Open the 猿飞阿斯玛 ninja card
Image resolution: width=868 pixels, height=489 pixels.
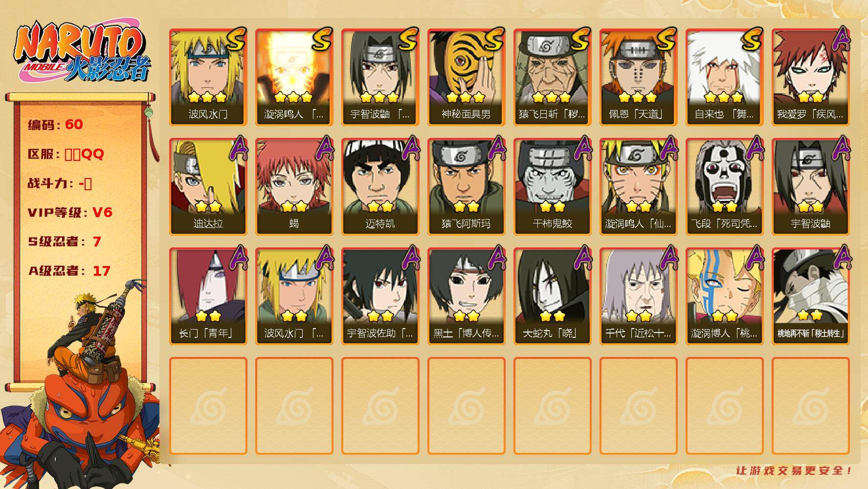pyautogui.click(x=467, y=187)
